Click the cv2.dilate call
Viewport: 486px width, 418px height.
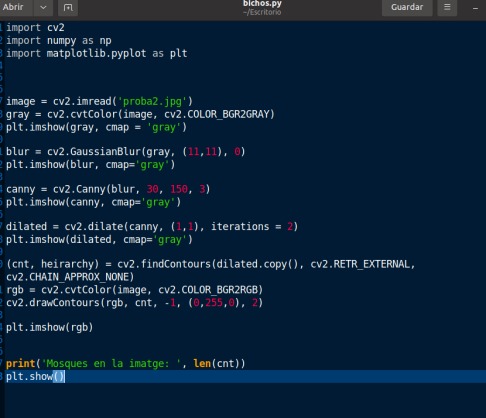pos(181,227)
